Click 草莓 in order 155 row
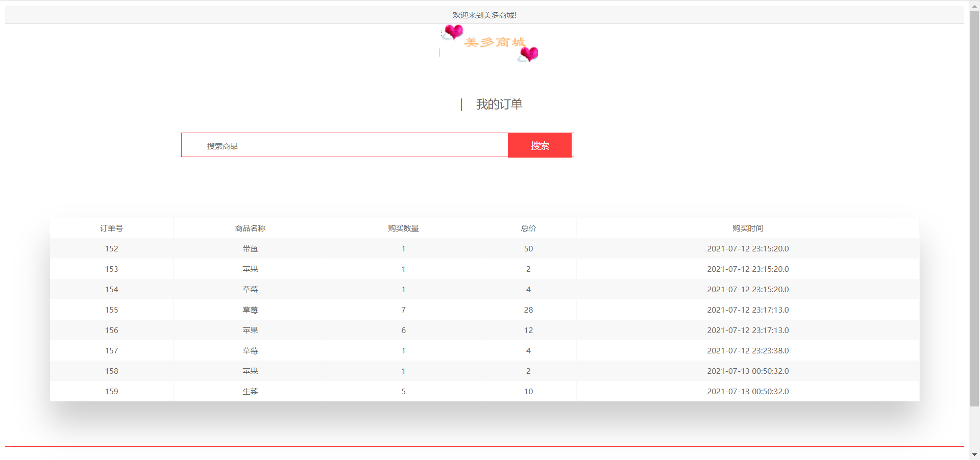The width and height of the screenshot is (980, 460). [250, 310]
